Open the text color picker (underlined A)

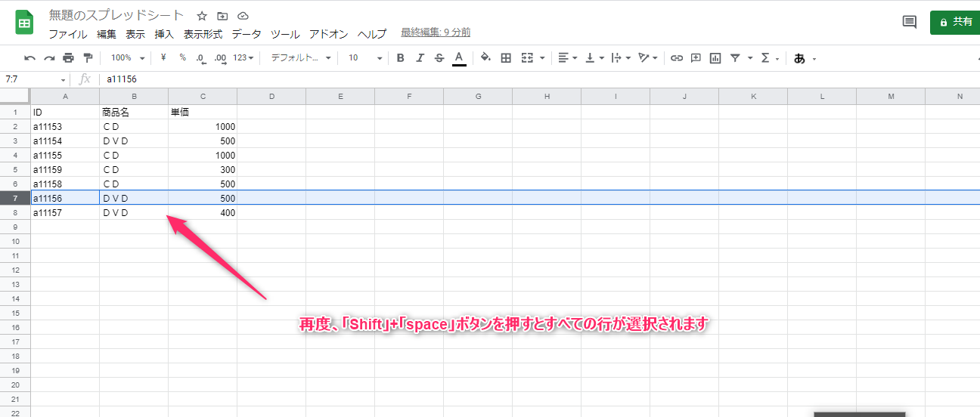click(x=459, y=58)
